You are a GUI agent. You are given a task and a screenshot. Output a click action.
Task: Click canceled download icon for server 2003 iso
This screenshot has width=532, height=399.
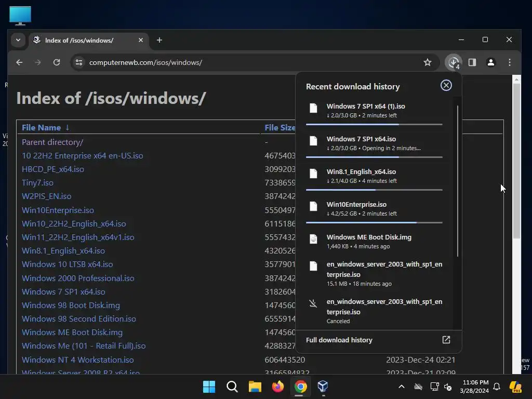coord(313,303)
